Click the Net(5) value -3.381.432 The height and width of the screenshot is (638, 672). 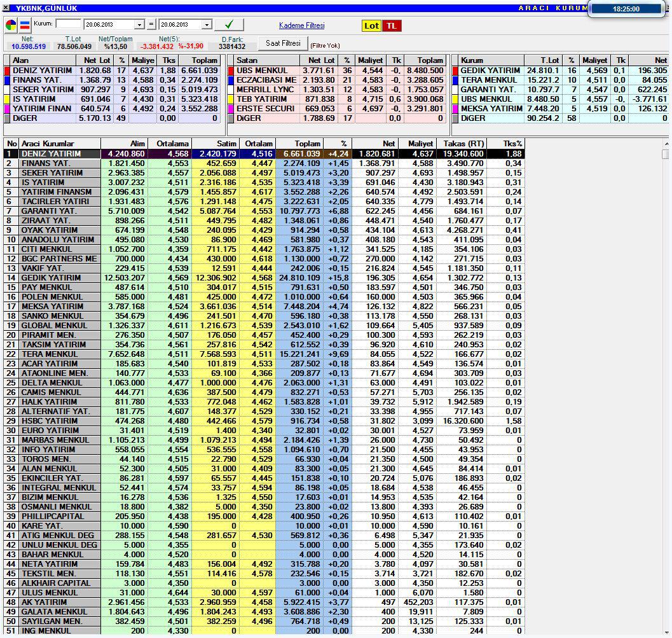coord(157,46)
